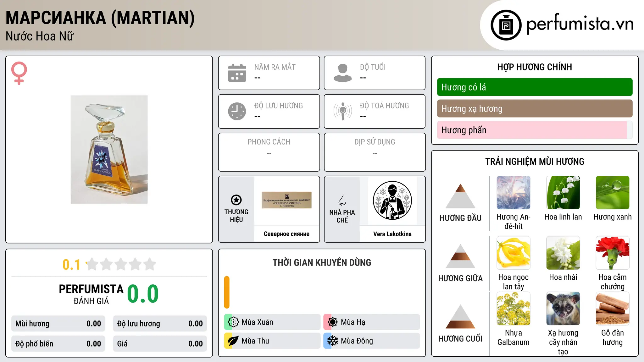Click the Độ phổ biến score row

(x=58, y=344)
